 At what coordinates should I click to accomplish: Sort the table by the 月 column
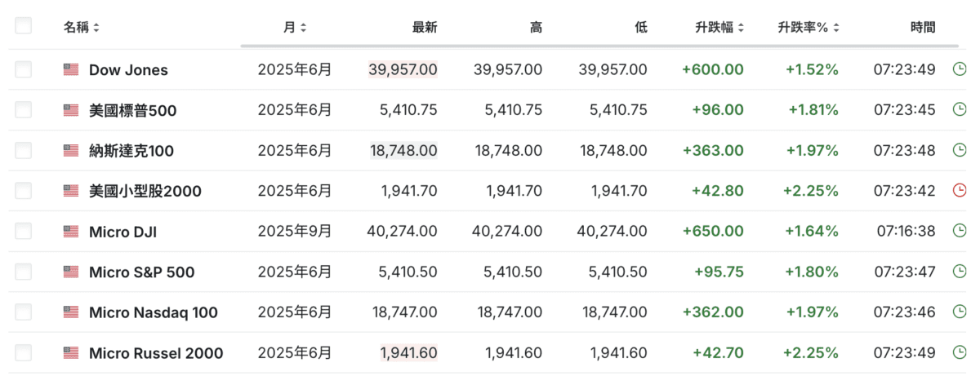pos(295,28)
